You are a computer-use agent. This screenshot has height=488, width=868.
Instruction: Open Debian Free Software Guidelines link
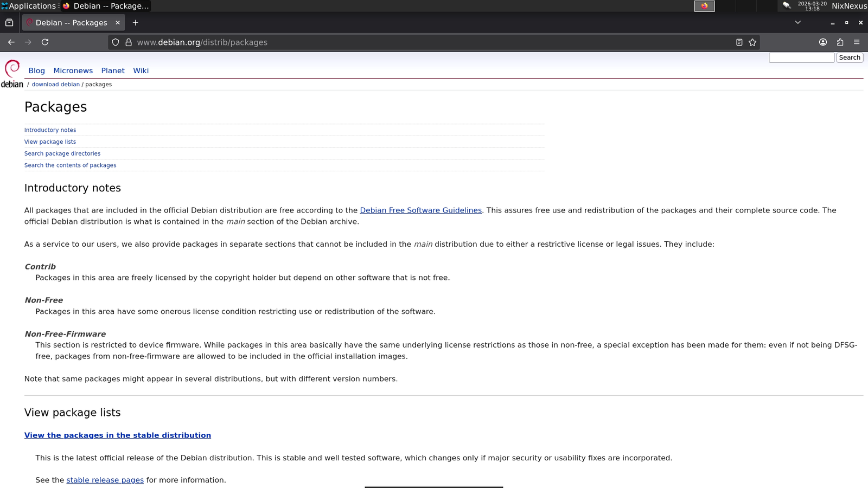[420, 210]
